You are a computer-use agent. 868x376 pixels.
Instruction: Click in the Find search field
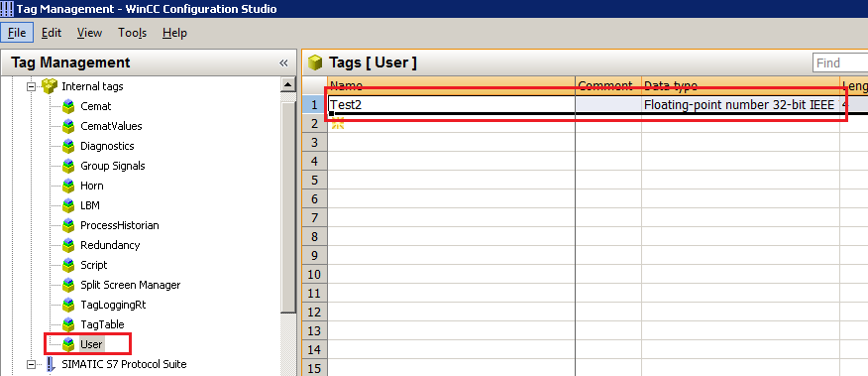[840, 63]
